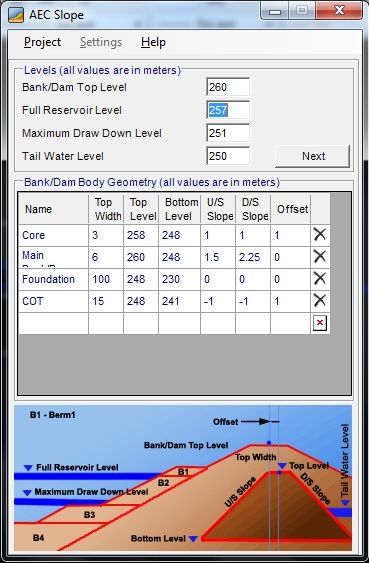Screen dimensions: 369x563
Task: Focus the Maximum Draw Down Level field
Action: 228,133
